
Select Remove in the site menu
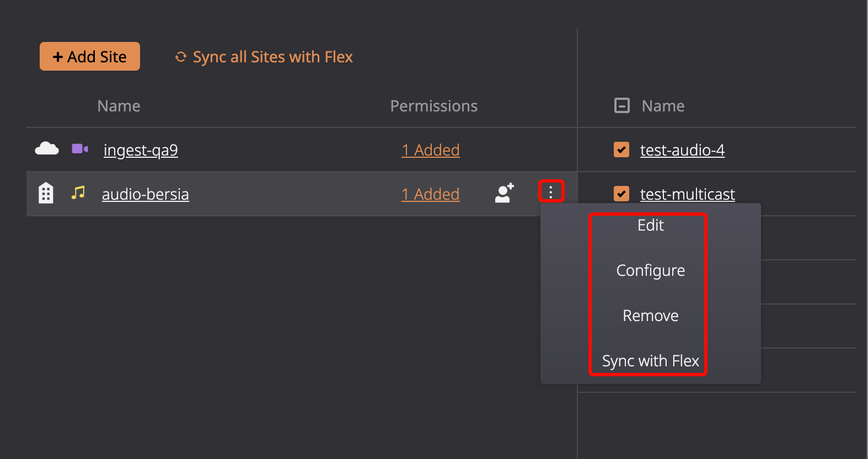click(x=651, y=316)
